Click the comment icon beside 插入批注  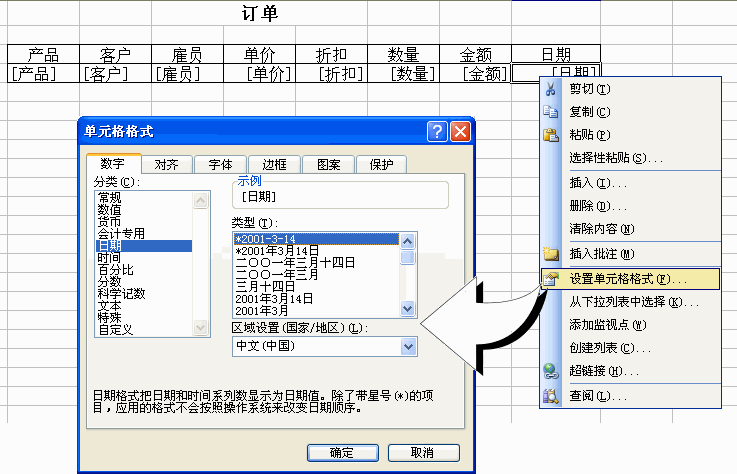pos(550,254)
